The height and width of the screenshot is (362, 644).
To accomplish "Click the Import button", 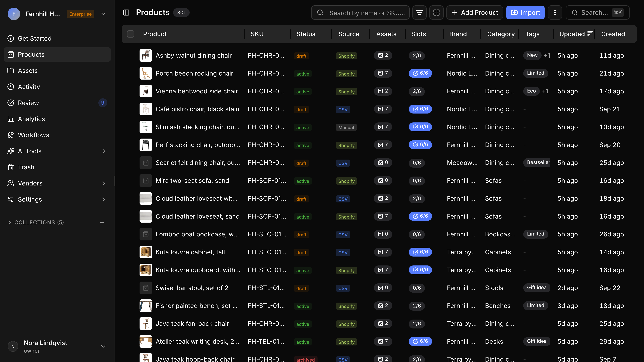I will [x=525, y=13].
